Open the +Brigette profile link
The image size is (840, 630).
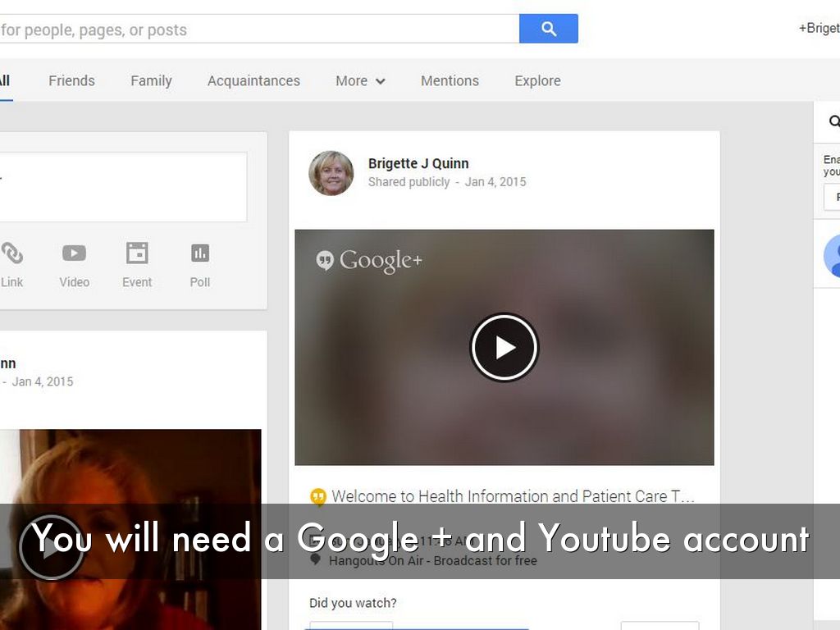[819, 29]
